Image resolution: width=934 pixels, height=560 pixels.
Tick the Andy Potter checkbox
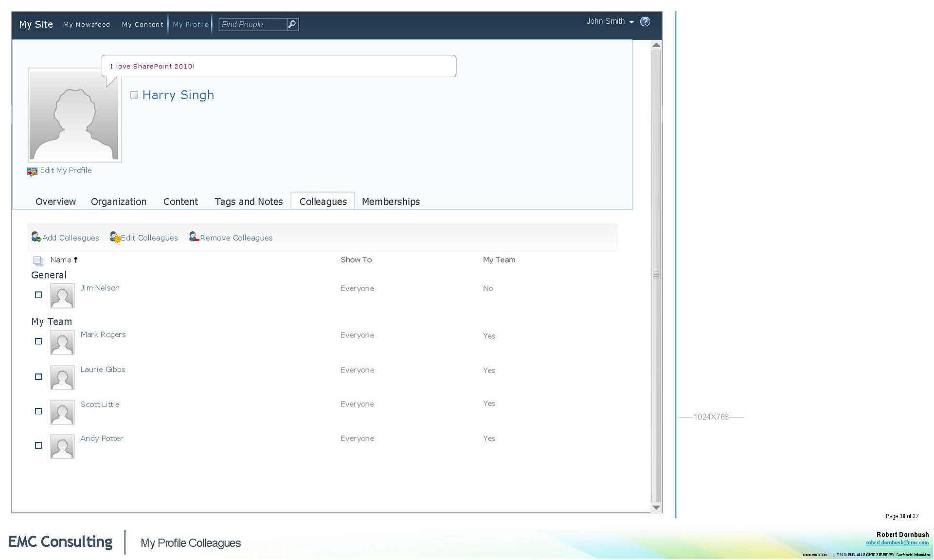pos(38,445)
